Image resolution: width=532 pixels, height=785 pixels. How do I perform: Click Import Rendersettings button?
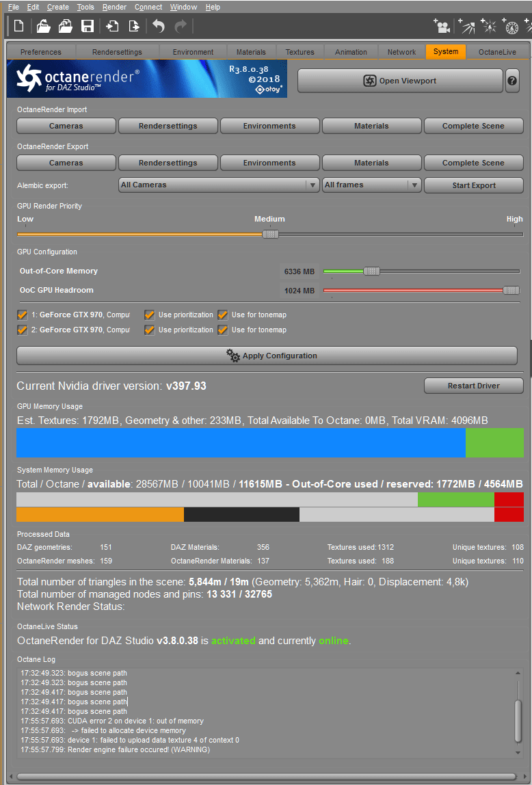[x=168, y=126]
